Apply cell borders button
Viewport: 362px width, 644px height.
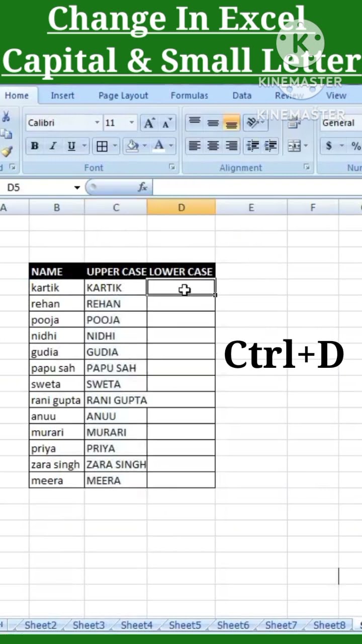click(102, 146)
